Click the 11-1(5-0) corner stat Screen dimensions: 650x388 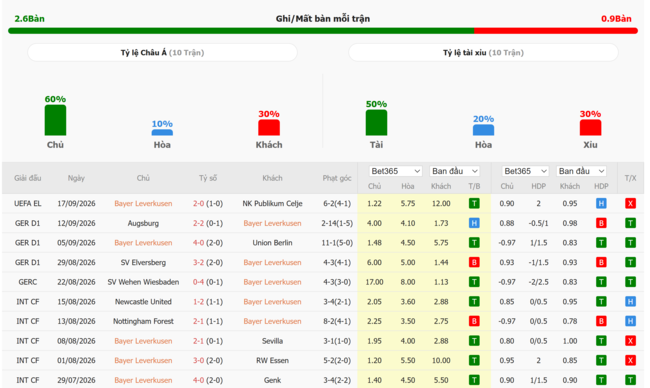click(337, 242)
